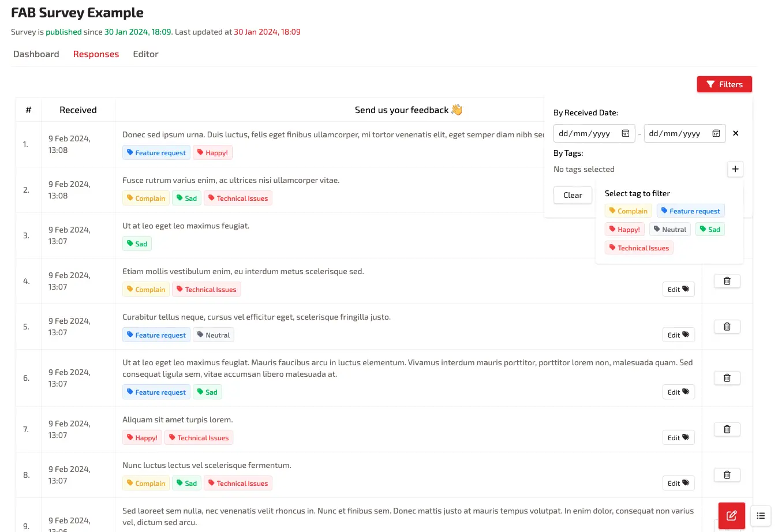This screenshot has height=532, width=778.
Task: Click trash icon for response 6
Action: [x=727, y=378]
